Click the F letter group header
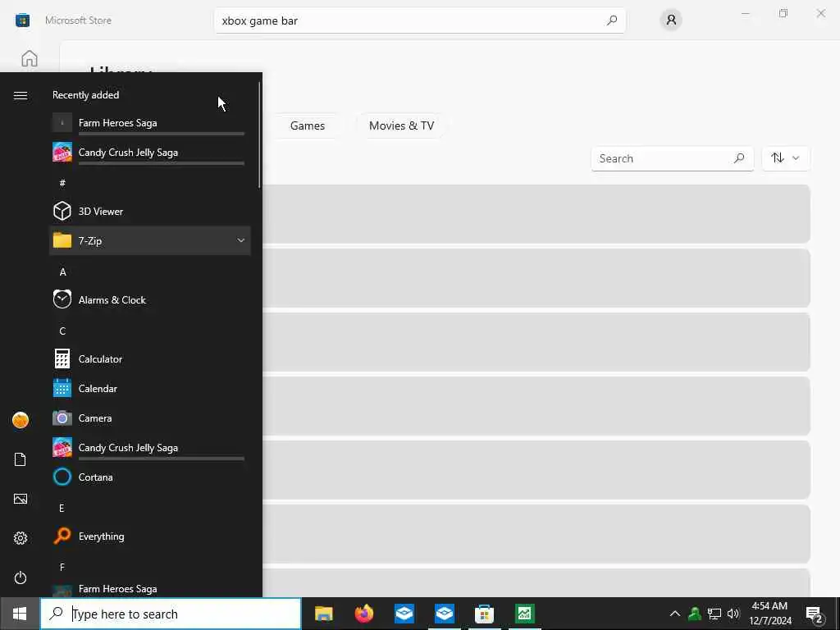Viewport: 840px width, 630px height. pos(62,567)
